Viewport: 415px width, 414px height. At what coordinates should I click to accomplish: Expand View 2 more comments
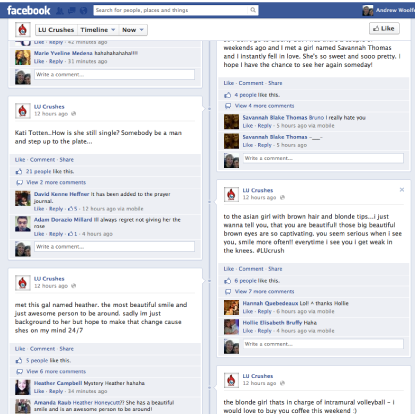56,182
